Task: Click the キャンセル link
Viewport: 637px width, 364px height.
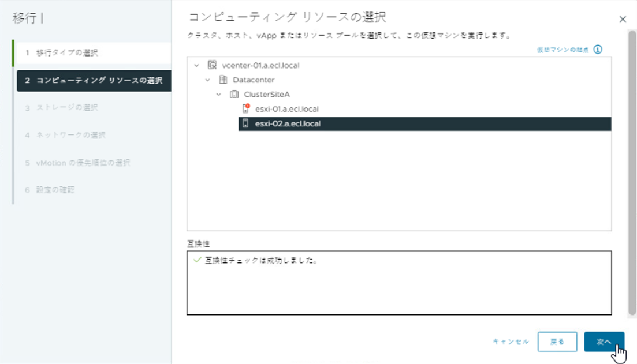Action: click(x=511, y=342)
